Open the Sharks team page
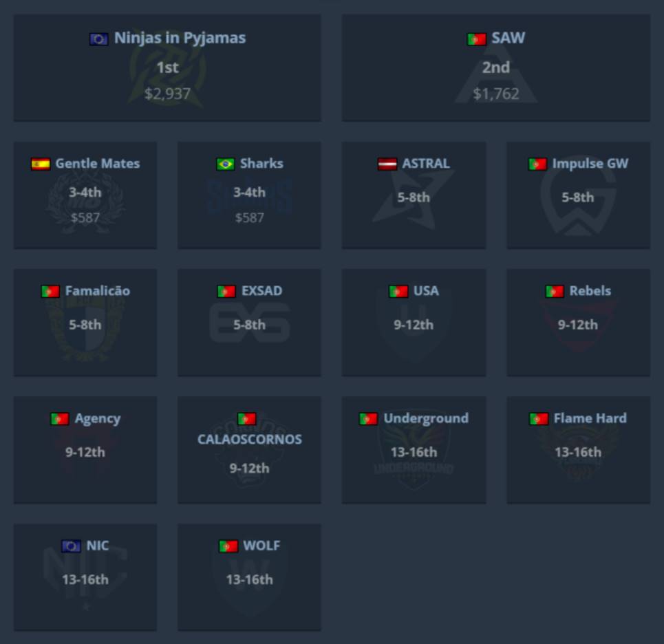Screen dimensions: 664x644 [x=261, y=164]
